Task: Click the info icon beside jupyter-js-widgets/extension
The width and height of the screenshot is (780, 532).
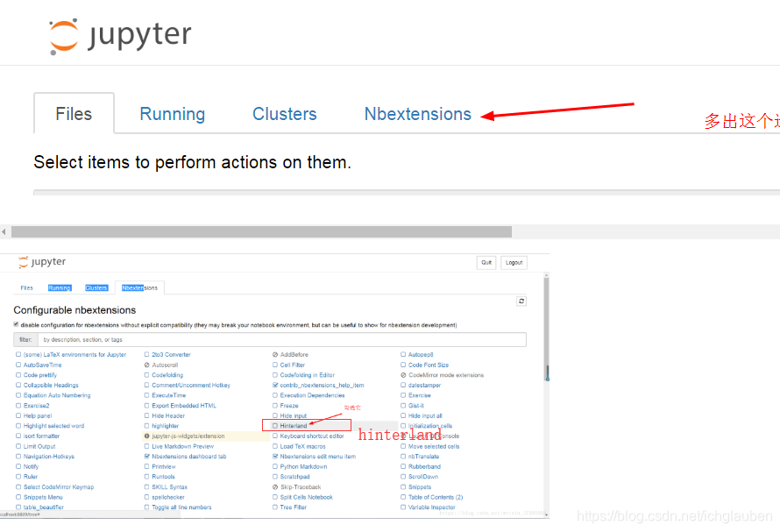Action: pos(146,436)
